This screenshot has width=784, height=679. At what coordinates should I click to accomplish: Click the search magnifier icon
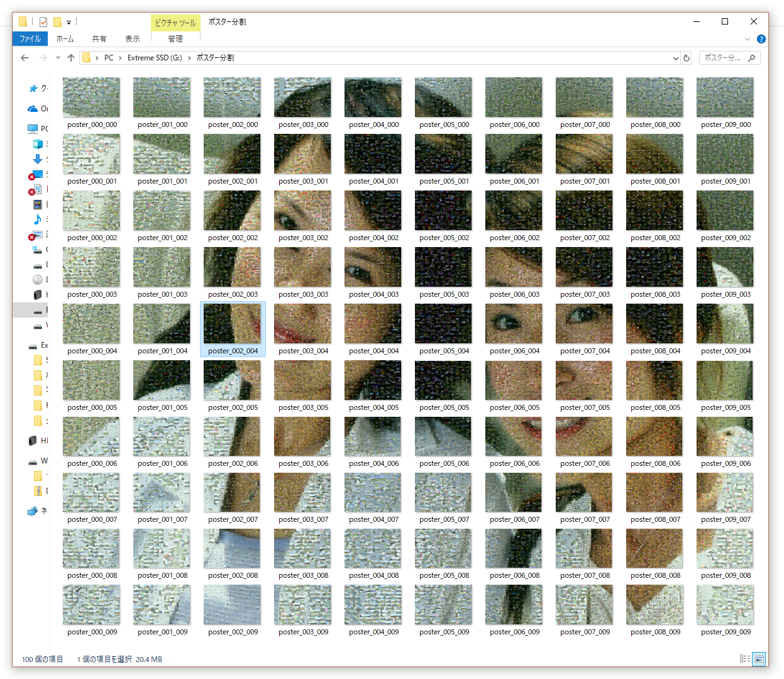coord(751,58)
